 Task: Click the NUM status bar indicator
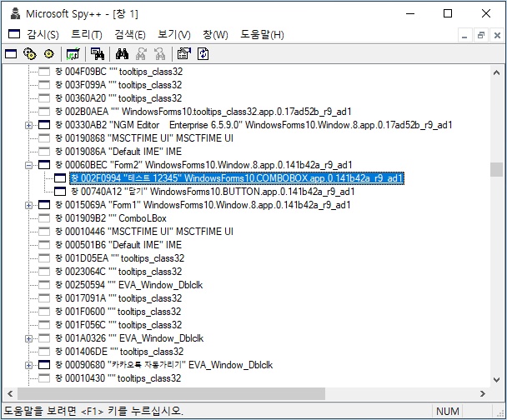click(448, 412)
